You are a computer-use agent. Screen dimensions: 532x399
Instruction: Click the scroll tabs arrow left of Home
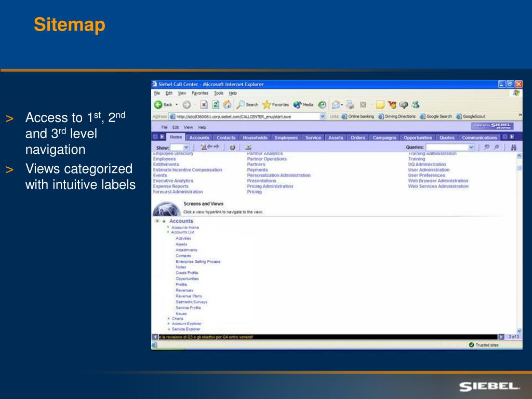click(x=162, y=137)
